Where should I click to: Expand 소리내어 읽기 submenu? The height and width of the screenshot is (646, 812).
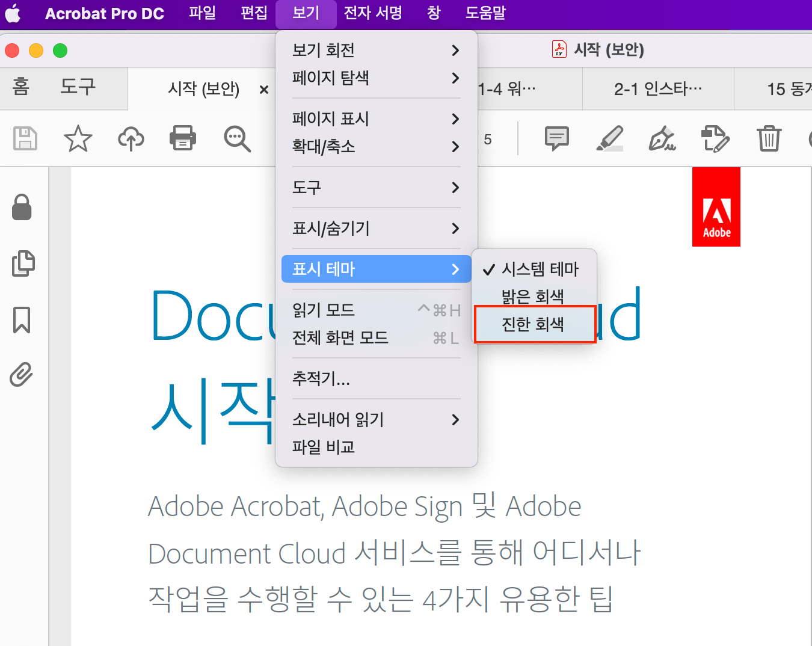(377, 419)
